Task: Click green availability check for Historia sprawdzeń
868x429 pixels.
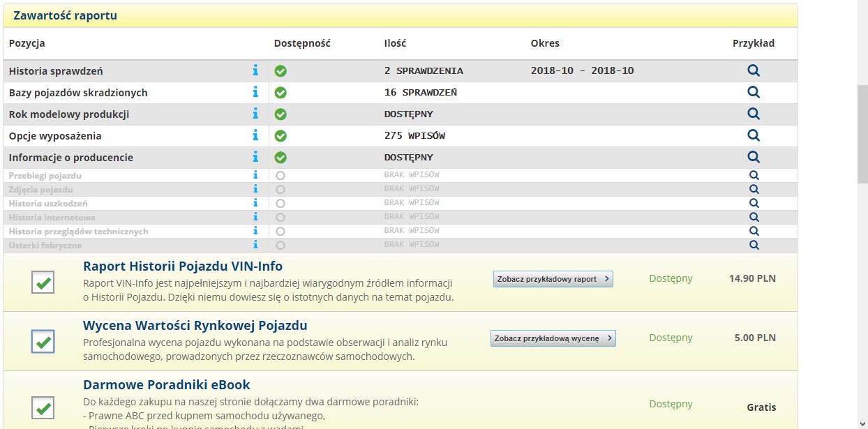Action: coord(280,71)
